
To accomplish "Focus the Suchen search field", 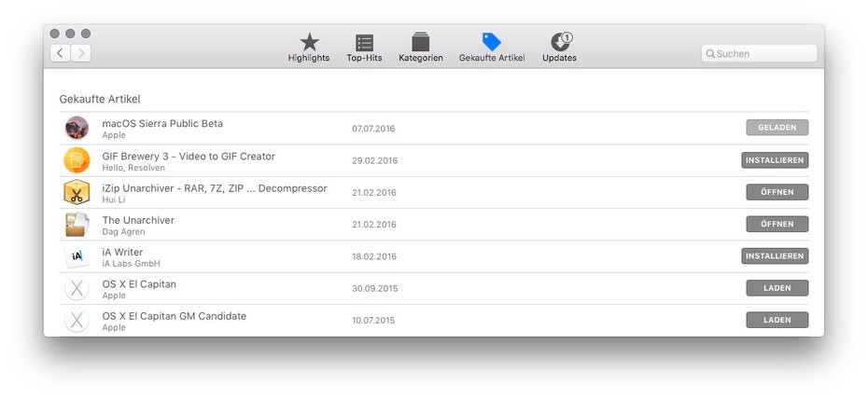I will point(760,54).
